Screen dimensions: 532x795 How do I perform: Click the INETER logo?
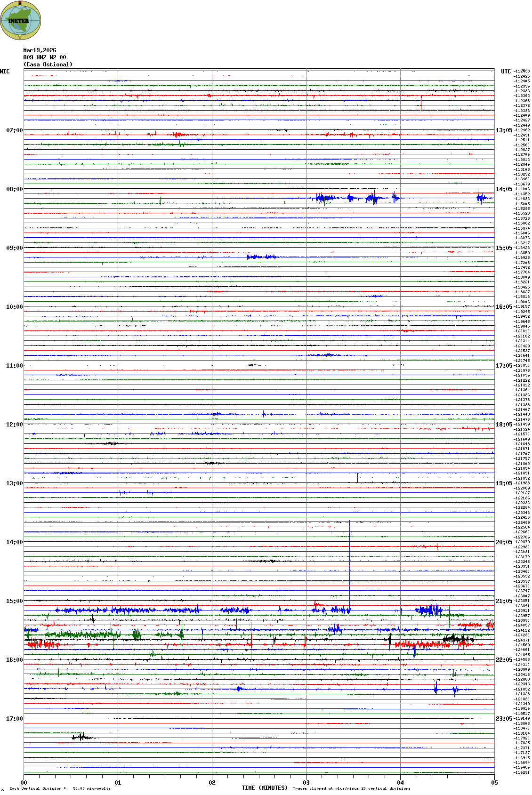[21, 20]
